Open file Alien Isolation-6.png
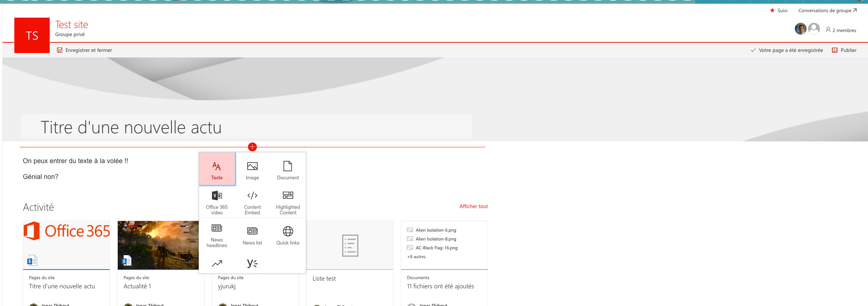 436,230
